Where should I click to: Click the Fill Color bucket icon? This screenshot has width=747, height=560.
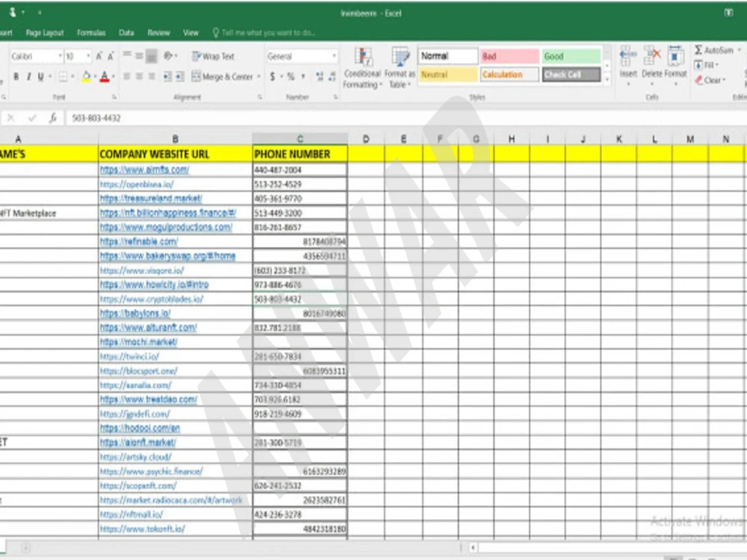[86, 77]
